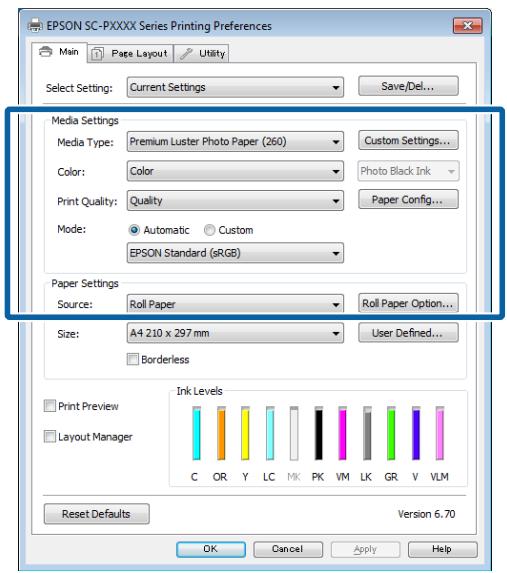
Task: Click the Paper Config... button
Action: 408,199
